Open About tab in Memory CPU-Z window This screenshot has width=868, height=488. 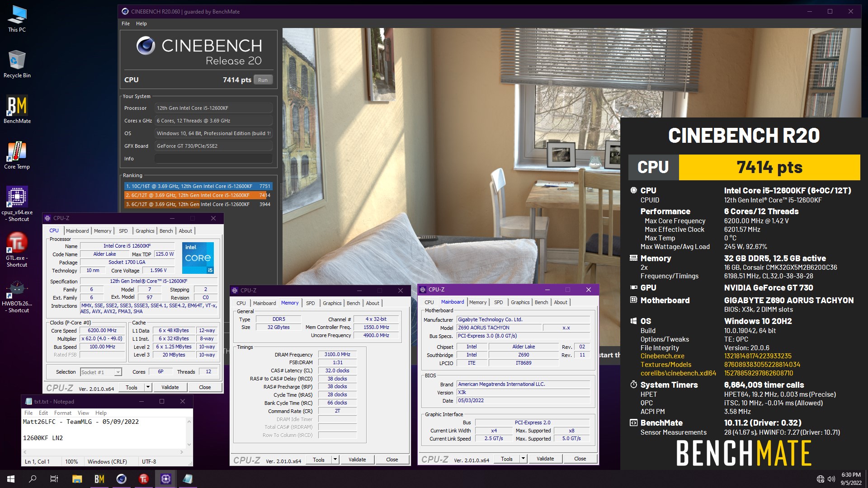point(373,303)
